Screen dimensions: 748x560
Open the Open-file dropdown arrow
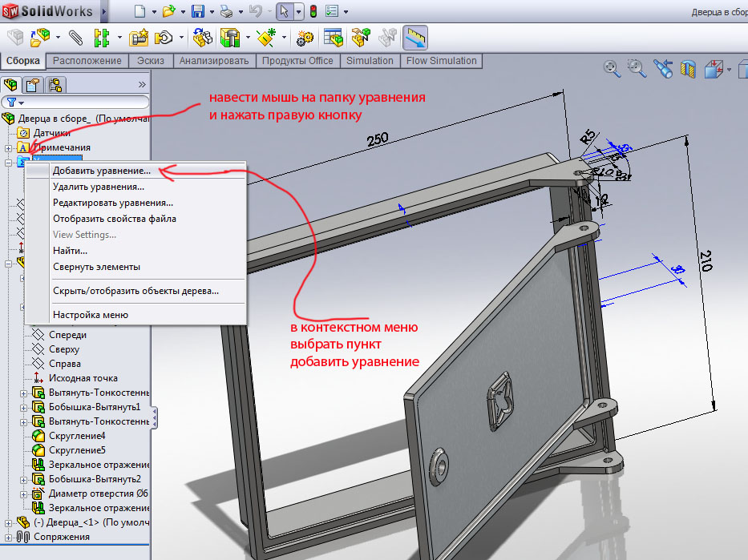pyautogui.click(x=182, y=12)
